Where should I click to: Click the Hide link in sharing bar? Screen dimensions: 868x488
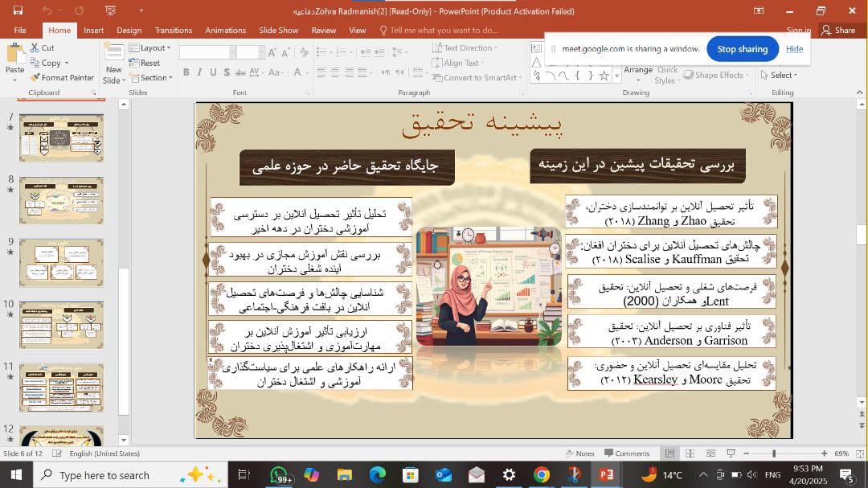(794, 49)
